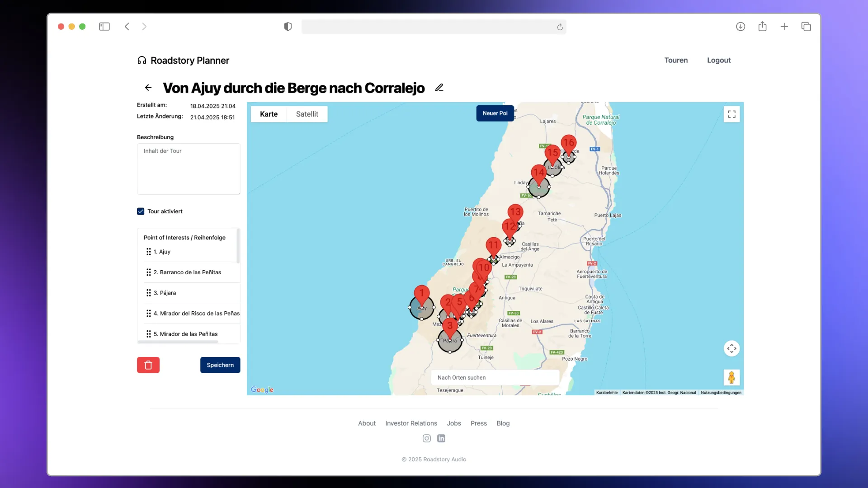The width and height of the screenshot is (868, 488).
Task: Open LinkedIn icon in footer
Action: coord(441,438)
